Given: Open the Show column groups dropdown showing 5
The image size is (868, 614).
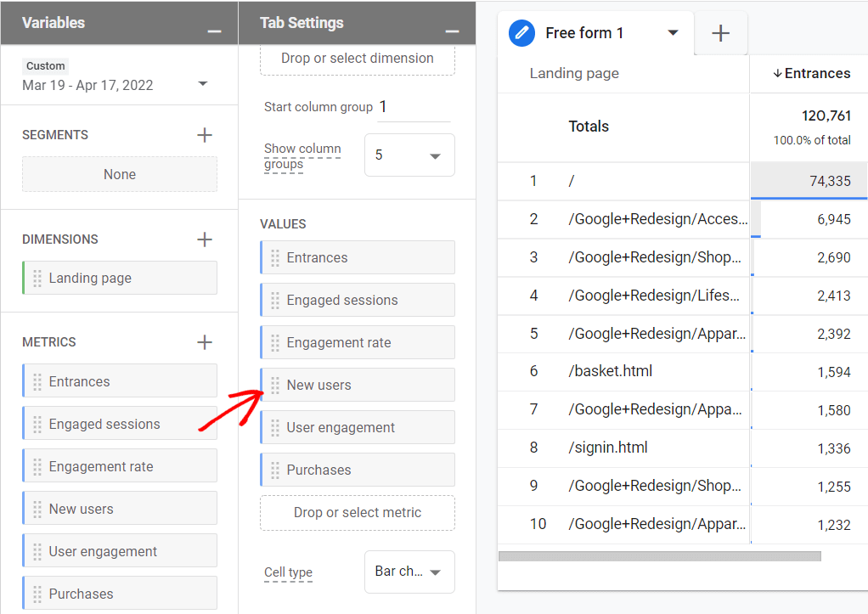Looking at the screenshot, I should [x=409, y=155].
